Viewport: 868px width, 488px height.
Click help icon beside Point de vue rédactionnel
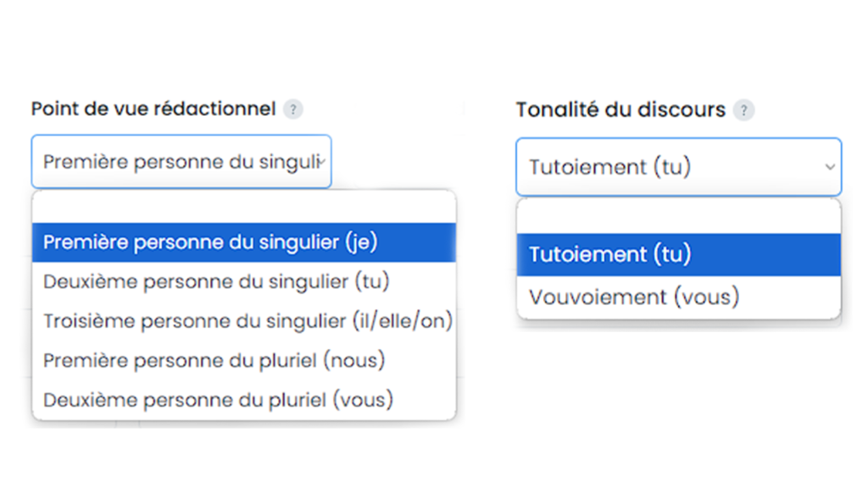point(292,109)
